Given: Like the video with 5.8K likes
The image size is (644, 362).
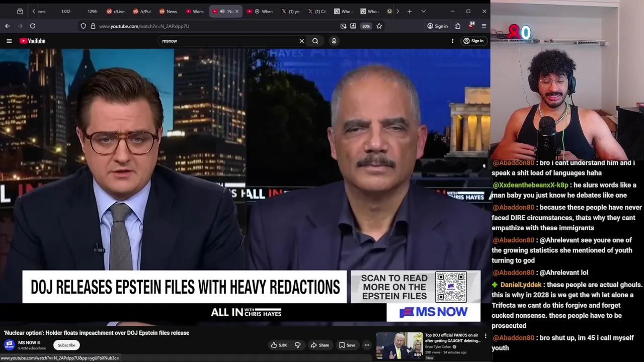Looking at the screenshot, I should pos(279,345).
